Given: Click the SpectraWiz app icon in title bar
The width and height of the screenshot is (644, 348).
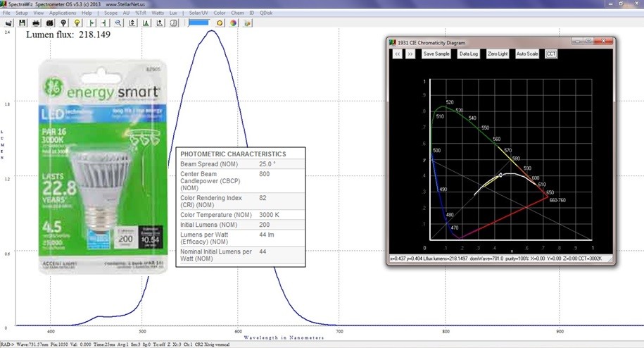Looking at the screenshot, I should (4, 4).
